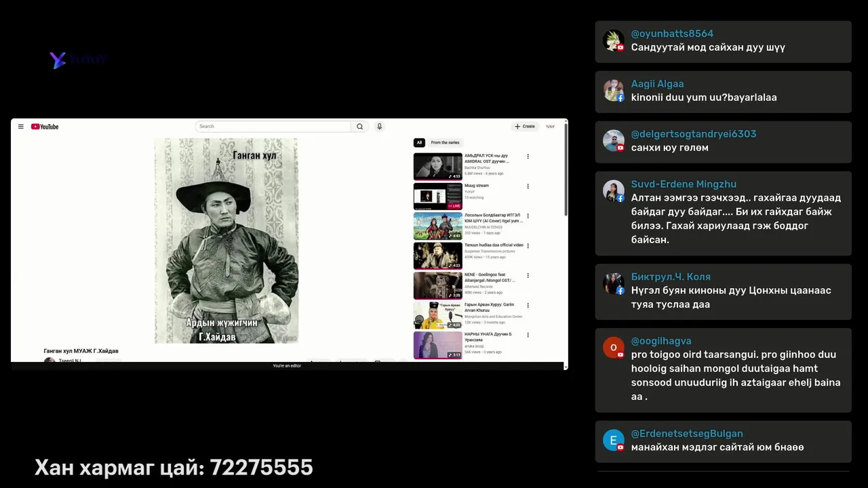Click the Suvd-Erdene Mingzhu commenter name

coord(684,184)
